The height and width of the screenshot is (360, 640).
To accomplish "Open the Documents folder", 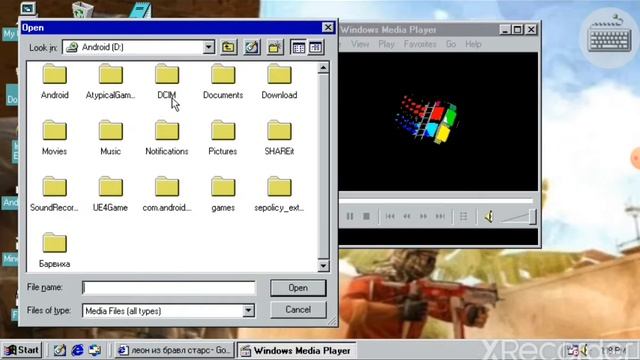I will click(x=223, y=81).
